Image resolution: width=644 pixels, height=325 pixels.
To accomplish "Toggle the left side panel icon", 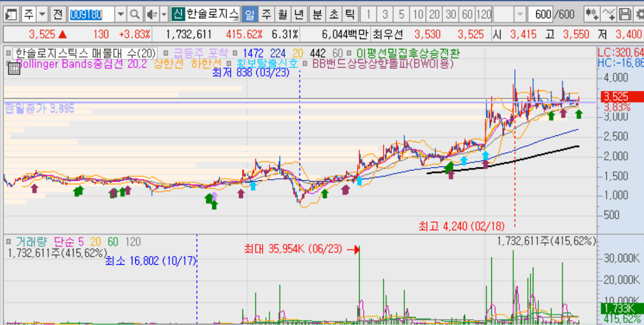I will (11, 15).
